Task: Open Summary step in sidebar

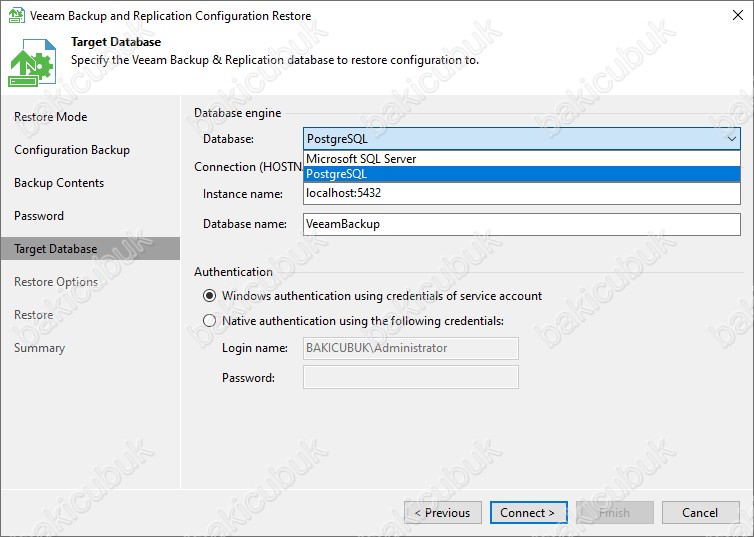Action: coord(39,348)
